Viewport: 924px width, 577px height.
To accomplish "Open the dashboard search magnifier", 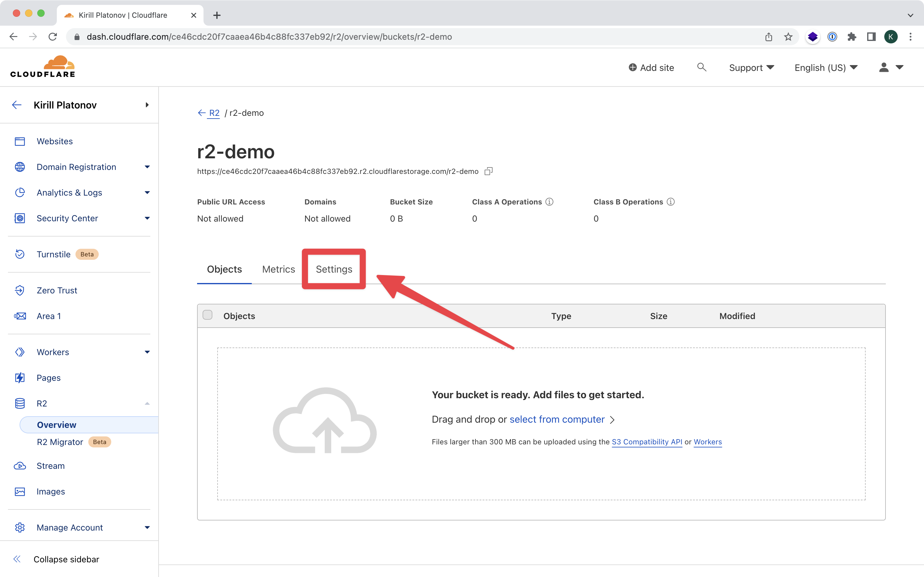I will point(702,68).
